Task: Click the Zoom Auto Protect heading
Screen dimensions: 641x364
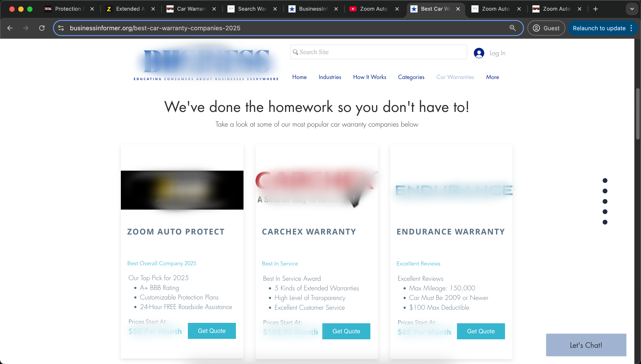Action: click(x=176, y=231)
